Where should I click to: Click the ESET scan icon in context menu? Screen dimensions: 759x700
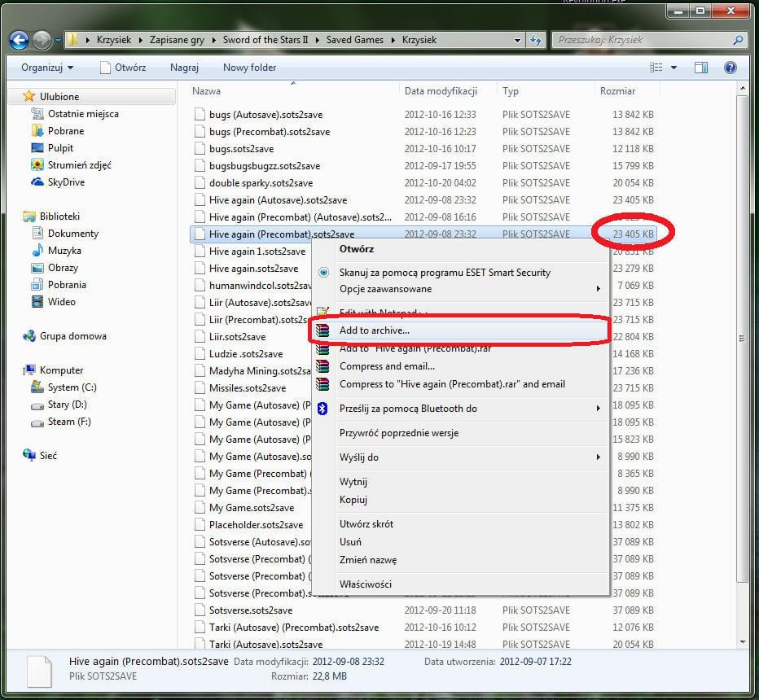tap(324, 273)
